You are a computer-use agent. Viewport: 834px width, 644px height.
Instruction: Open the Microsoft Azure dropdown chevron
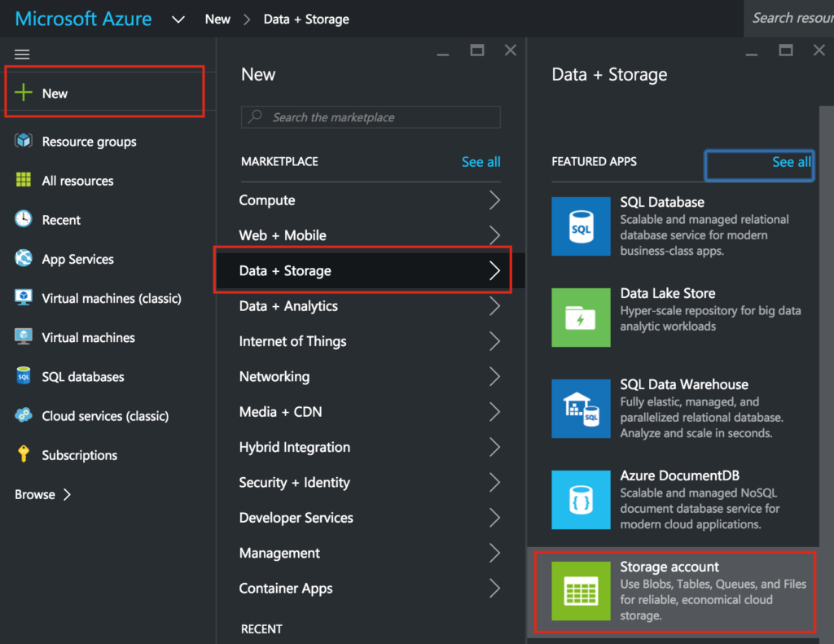(178, 20)
